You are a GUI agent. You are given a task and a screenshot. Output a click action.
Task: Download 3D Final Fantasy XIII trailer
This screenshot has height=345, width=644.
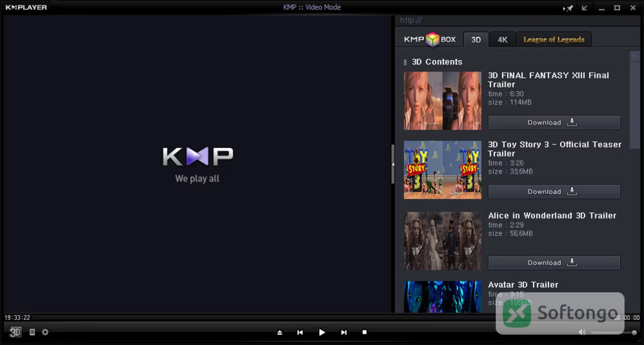tap(554, 122)
